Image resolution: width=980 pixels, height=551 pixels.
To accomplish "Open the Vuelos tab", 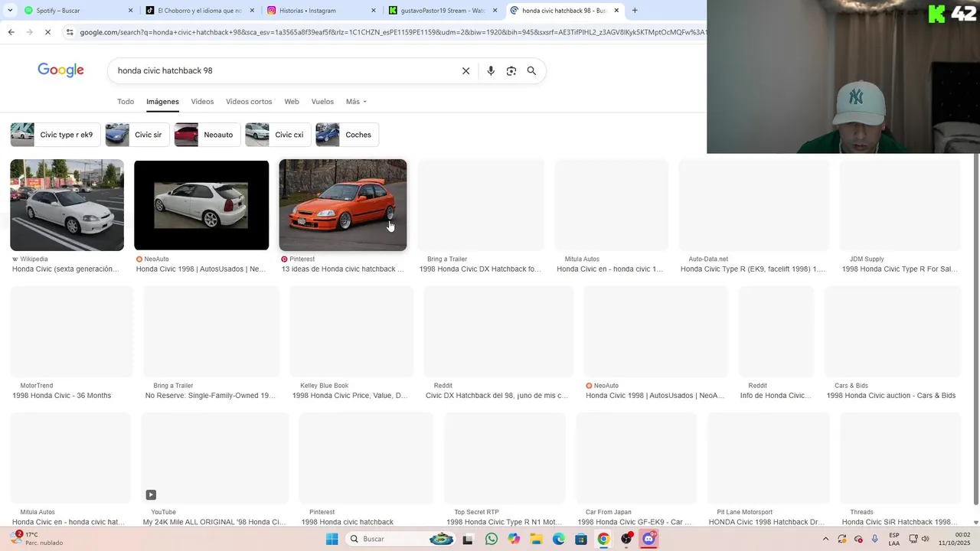I will [x=322, y=102].
